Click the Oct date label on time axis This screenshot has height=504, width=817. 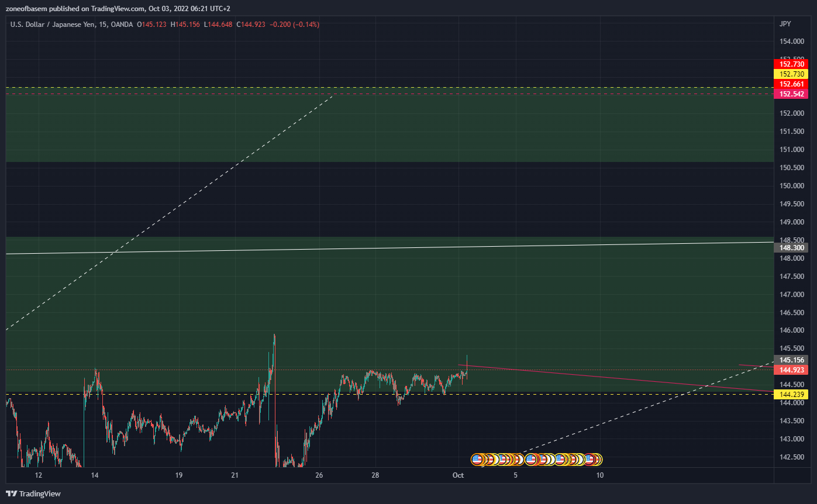pos(458,475)
